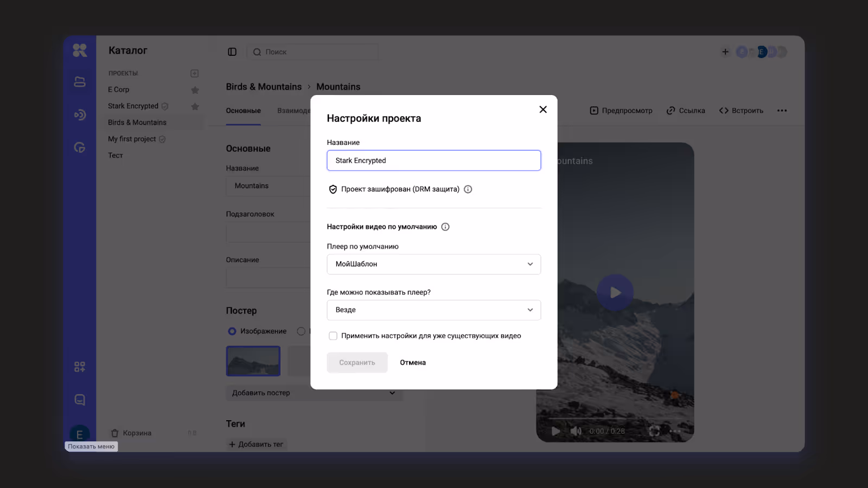
Task: Click the Поиск search field
Action: click(312, 52)
